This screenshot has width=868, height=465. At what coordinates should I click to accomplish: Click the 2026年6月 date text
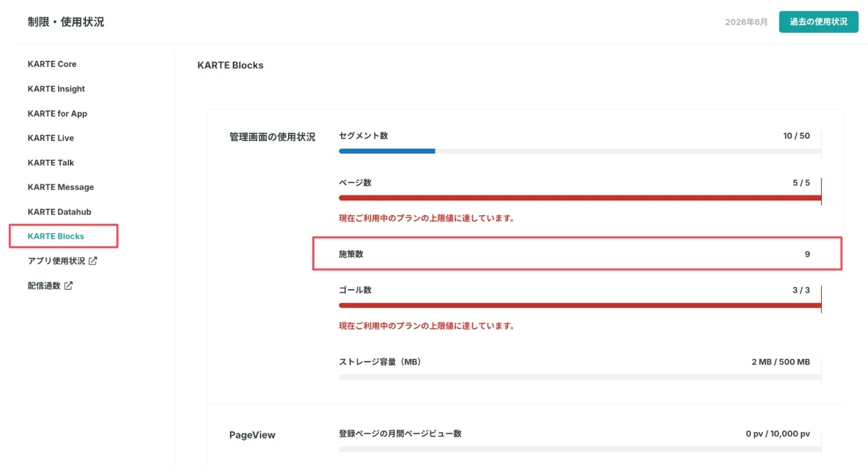pyautogui.click(x=746, y=22)
